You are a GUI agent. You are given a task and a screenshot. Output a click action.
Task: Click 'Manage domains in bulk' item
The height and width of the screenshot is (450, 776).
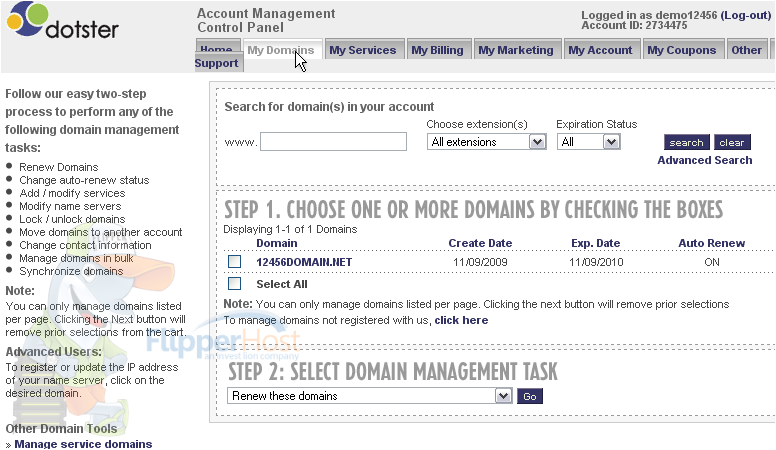pyautogui.click(x=76, y=258)
